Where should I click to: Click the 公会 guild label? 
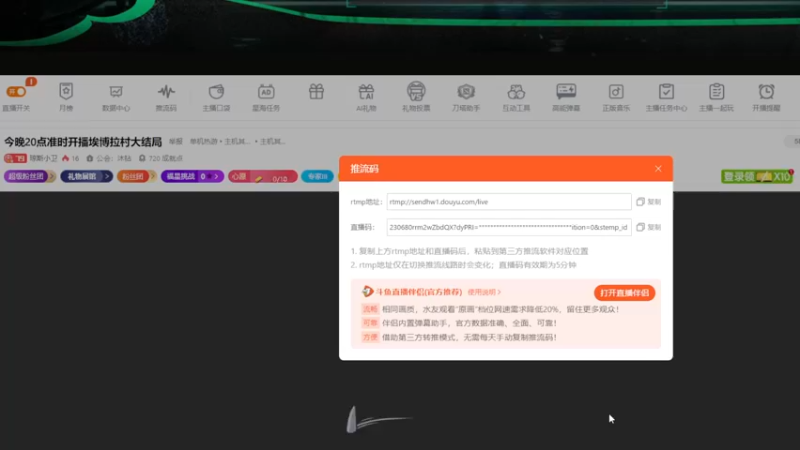(109, 158)
